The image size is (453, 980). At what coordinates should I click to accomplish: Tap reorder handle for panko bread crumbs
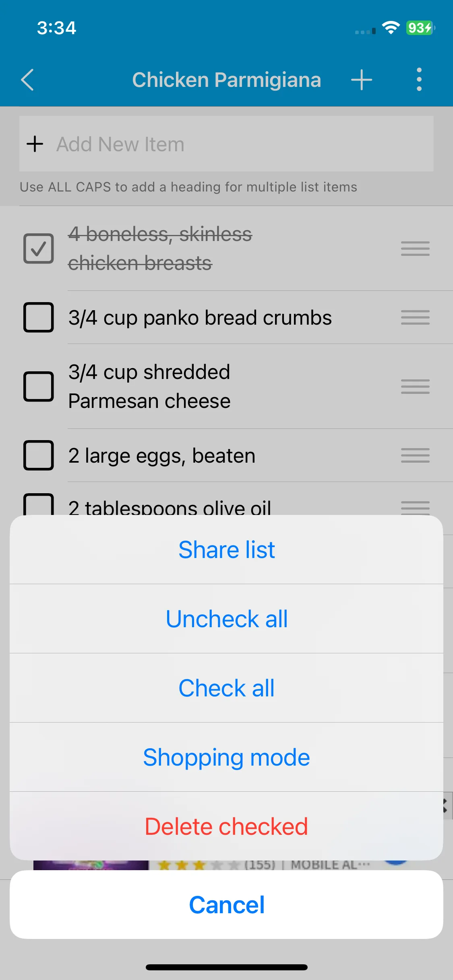point(415,317)
